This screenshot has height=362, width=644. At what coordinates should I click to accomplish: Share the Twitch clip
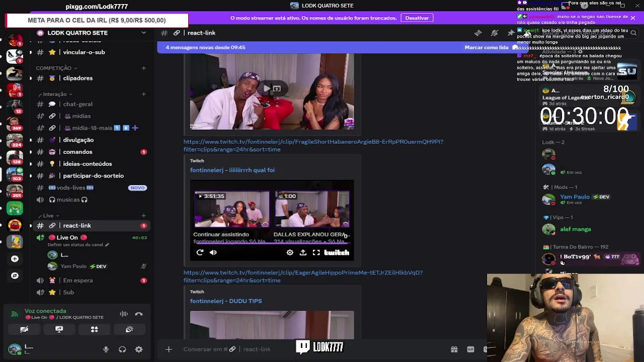coord(303,253)
